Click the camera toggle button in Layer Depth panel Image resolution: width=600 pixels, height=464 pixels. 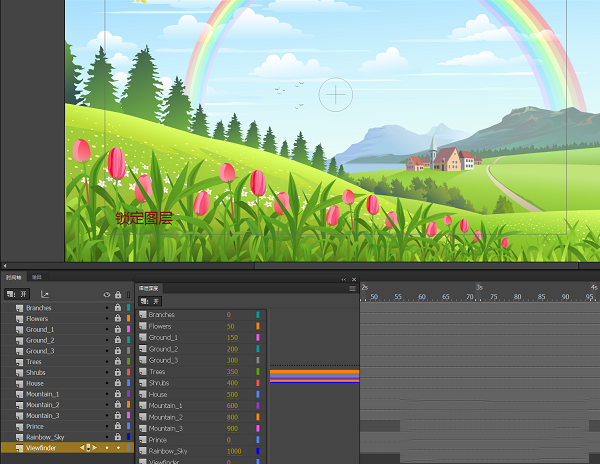(x=149, y=301)
